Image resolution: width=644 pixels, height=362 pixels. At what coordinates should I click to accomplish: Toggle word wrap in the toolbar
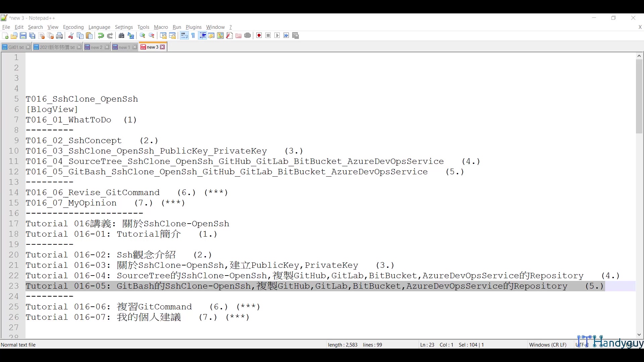184,36
